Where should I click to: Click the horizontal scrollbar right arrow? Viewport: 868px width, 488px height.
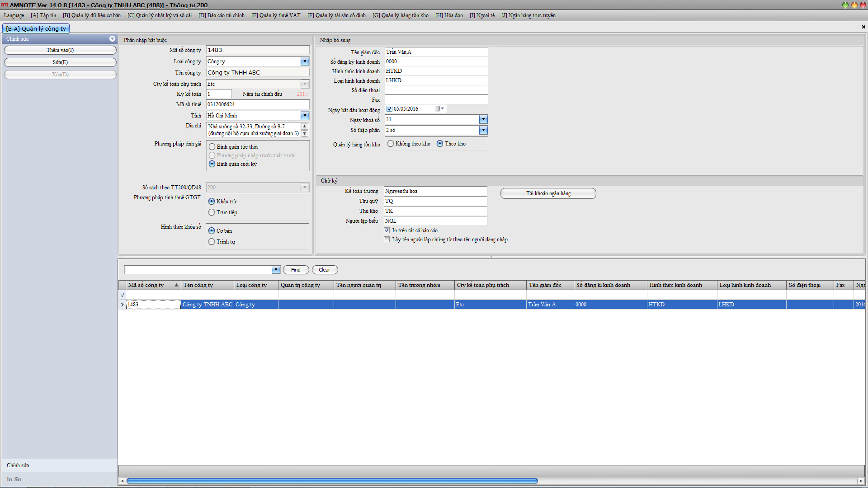(861, 481)
